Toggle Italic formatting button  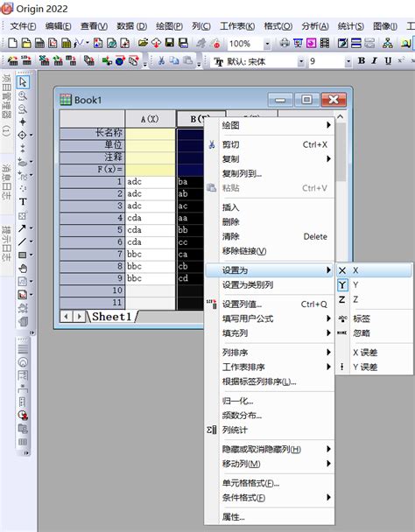(x=374, y=60)
